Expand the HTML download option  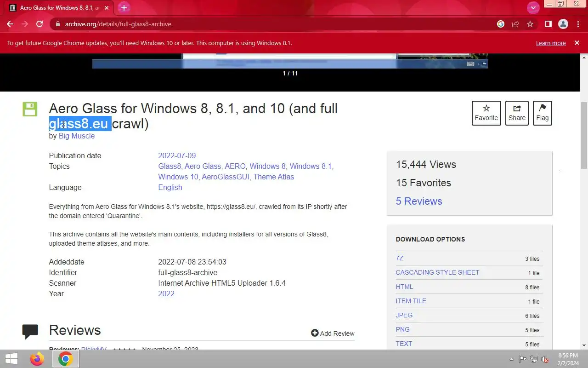click(x=404, y=287)
